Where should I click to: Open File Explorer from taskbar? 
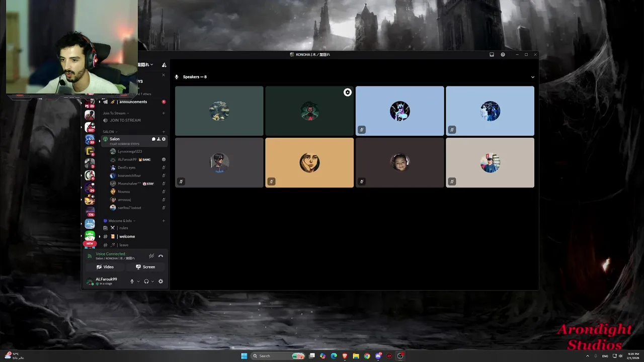pyautogui.click(x=356, y=356)
